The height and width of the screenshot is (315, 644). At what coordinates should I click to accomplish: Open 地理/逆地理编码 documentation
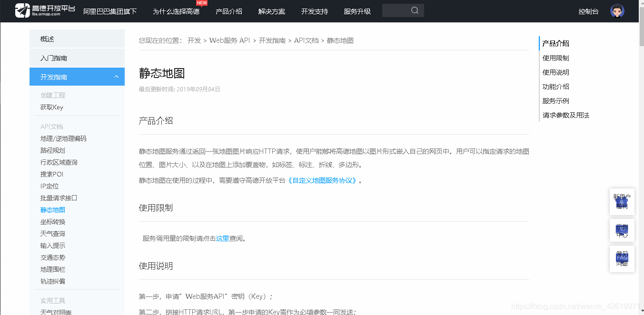click(63, 138)
